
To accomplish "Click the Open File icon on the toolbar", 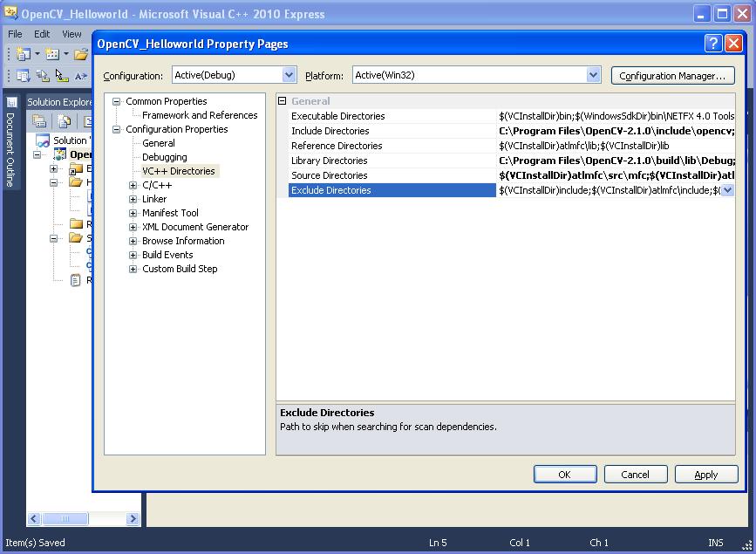I will [x=80, y=54].
